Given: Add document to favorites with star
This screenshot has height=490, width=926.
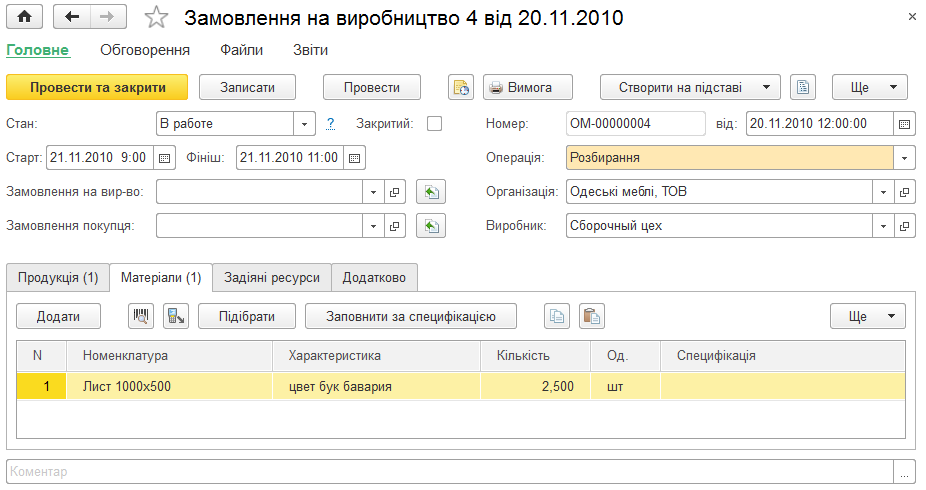Looking at the screenshot, I should click(156, 17).
